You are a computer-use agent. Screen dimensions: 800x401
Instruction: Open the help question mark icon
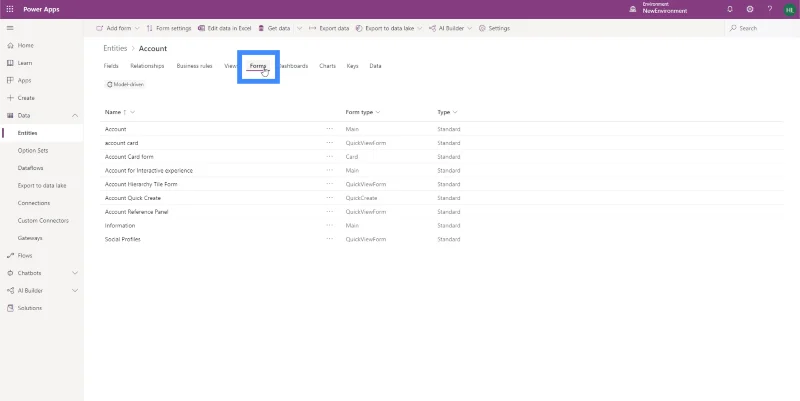point(769,9)
